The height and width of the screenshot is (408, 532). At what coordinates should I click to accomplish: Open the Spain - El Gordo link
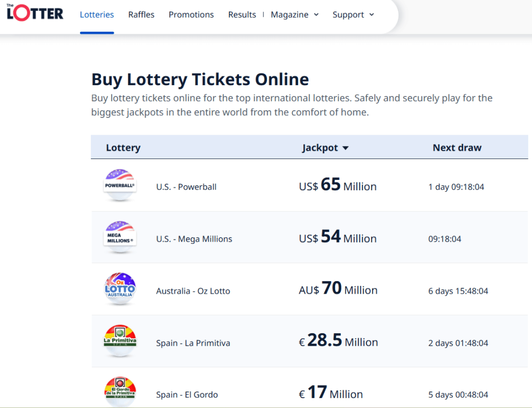click(187, 395)
